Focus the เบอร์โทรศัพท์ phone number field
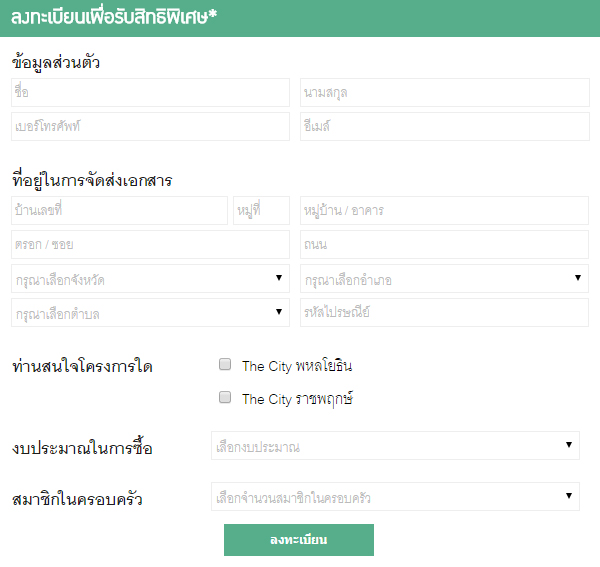Viewport: 600px width, 567px height. 150,127
